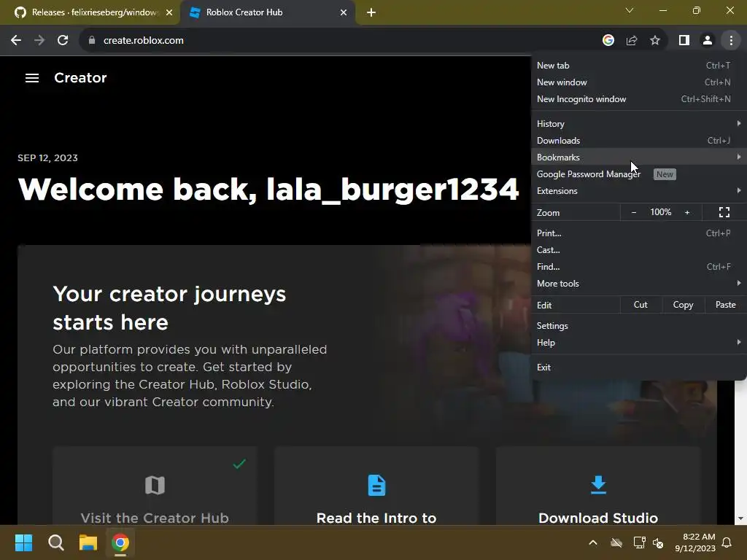
Task: Click the network display tray icon
Action: click(639, 542)
